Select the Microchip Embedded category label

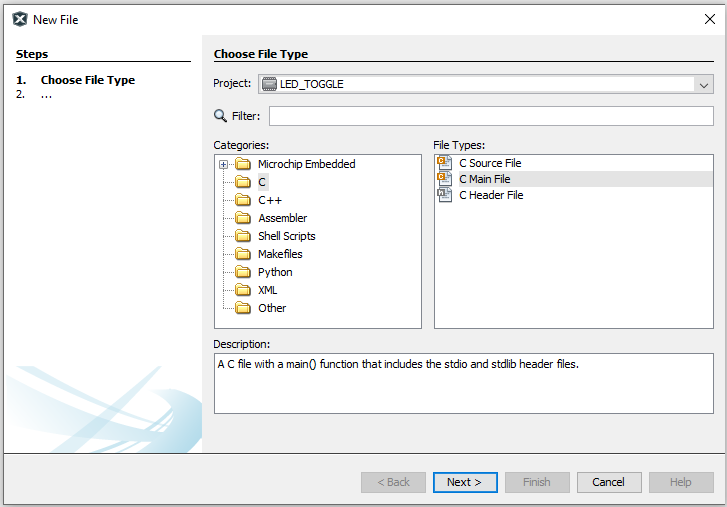pyautogui.click(x=306, y=164)
